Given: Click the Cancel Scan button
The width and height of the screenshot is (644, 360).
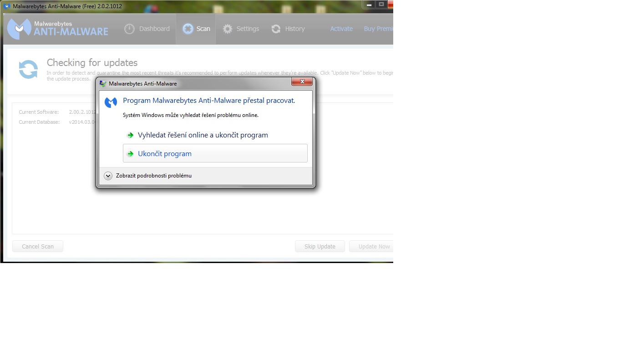Looking at the screenshot, I should pos(38,246).
